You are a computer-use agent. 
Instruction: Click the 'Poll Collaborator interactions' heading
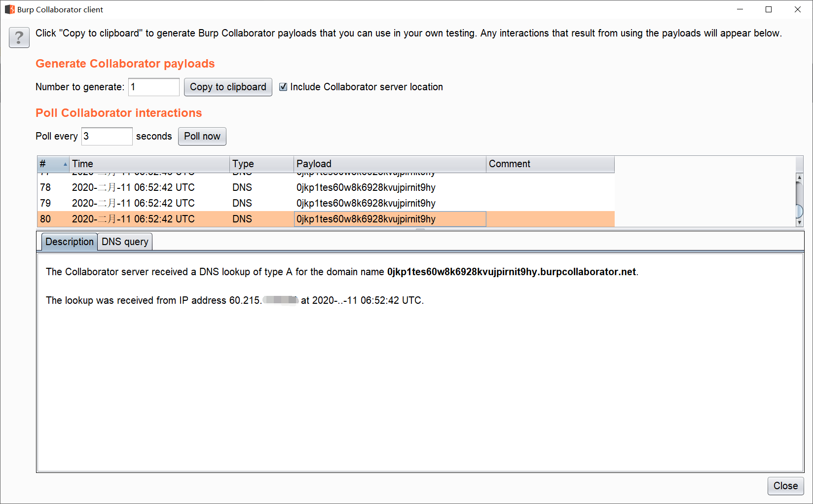119,113
